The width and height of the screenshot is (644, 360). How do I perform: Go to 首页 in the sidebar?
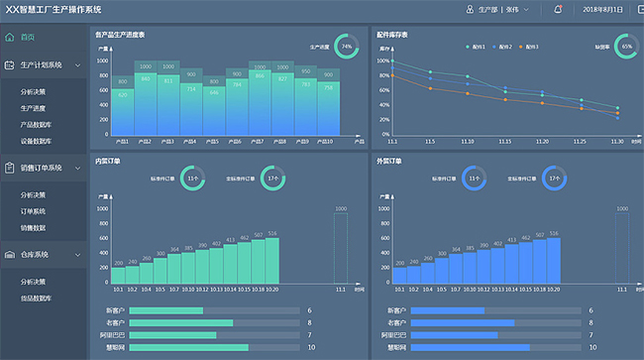click(x=28, y=38)
